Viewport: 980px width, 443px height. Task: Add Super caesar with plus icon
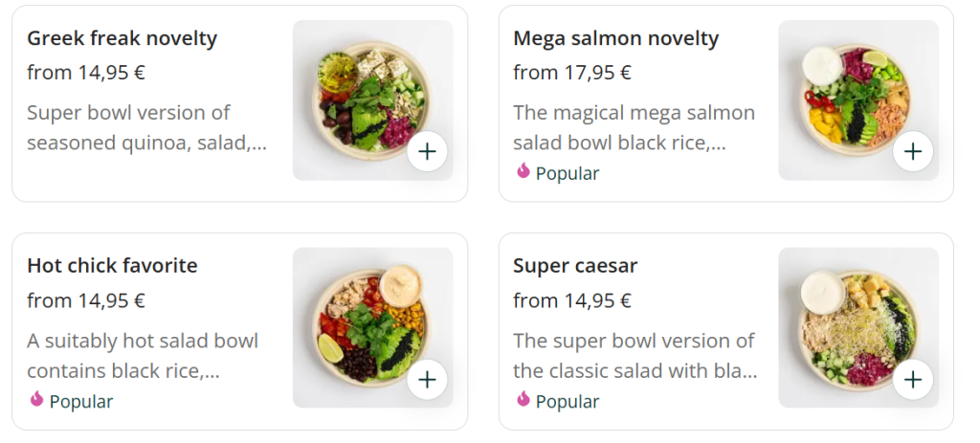pyautogui.click(x=913, y=380)
